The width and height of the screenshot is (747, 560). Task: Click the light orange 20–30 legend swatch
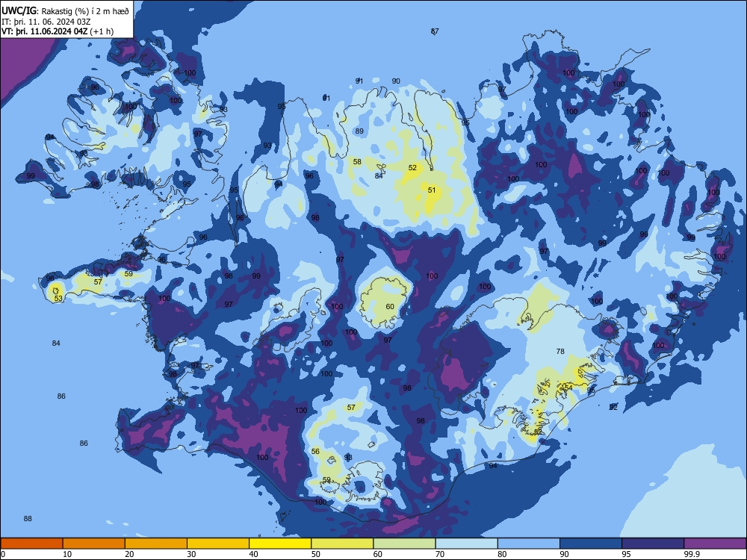[156, 544]
